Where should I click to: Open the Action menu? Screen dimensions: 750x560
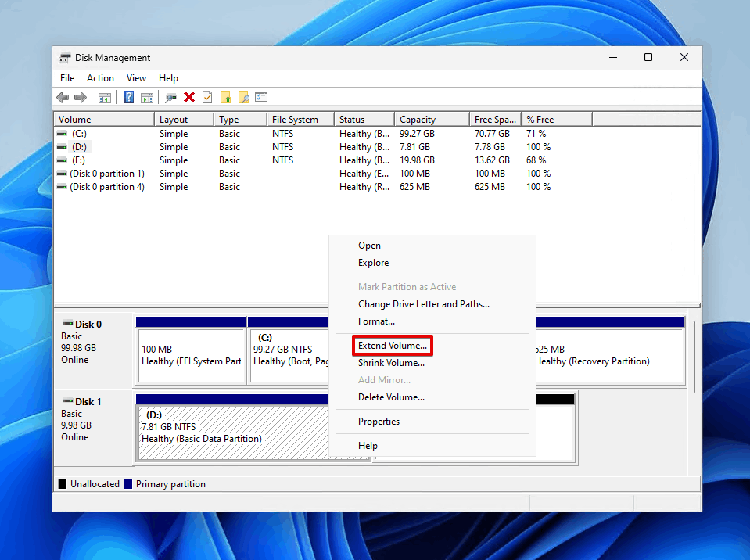pos(100,78)
